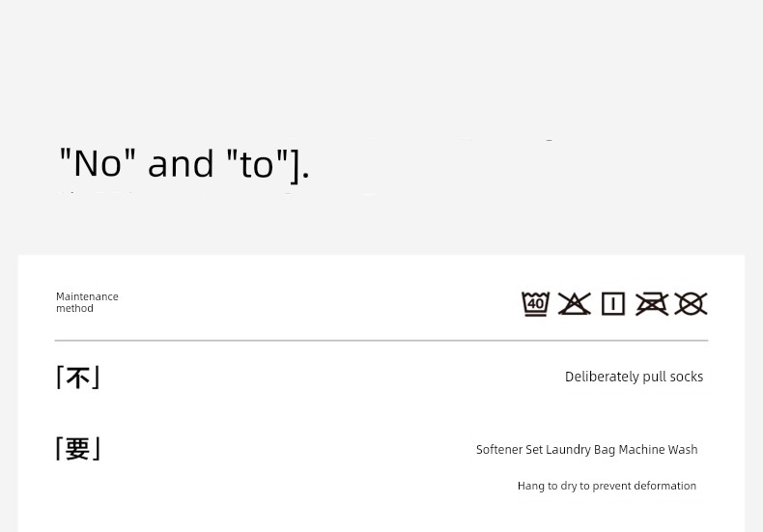This screenshot has width=763, height=532.
Task: Click the 「要」 bracketed symbol
Action: 78,448
